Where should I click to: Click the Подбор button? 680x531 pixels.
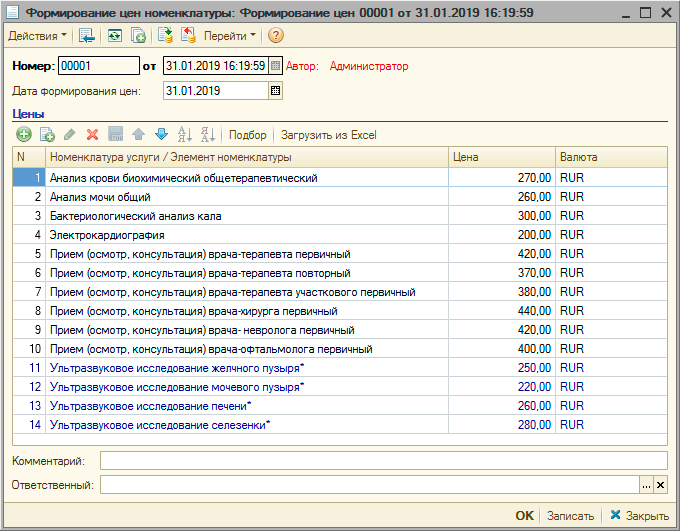[248, 135]
